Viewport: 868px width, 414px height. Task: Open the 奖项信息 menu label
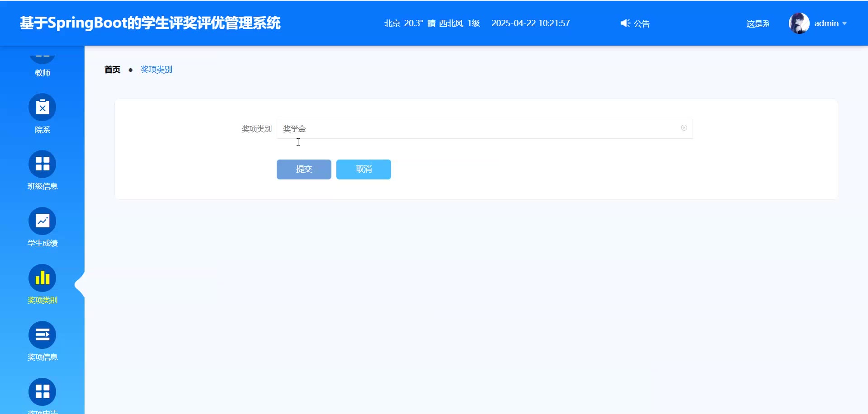coord(42,357)
